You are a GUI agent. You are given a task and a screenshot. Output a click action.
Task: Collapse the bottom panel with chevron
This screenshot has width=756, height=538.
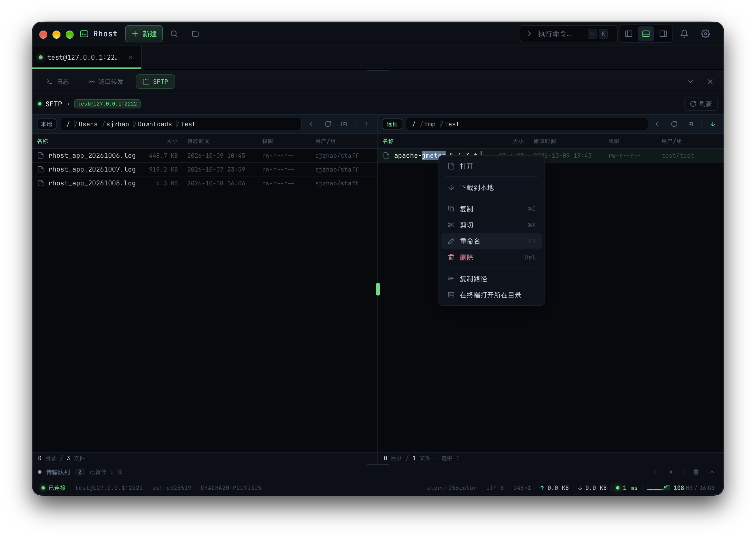(x=691, y=82)
